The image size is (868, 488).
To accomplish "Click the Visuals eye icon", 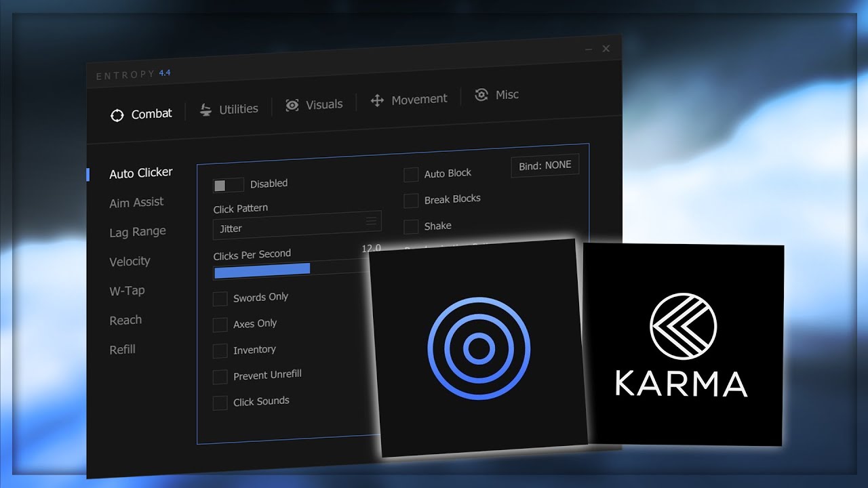I will pos(292,105).
